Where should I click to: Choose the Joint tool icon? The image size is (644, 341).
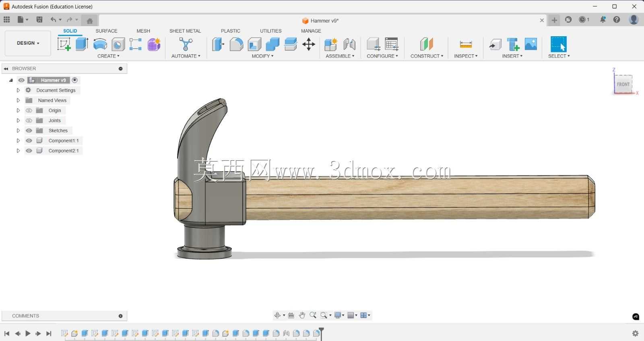tap(349, 44)
